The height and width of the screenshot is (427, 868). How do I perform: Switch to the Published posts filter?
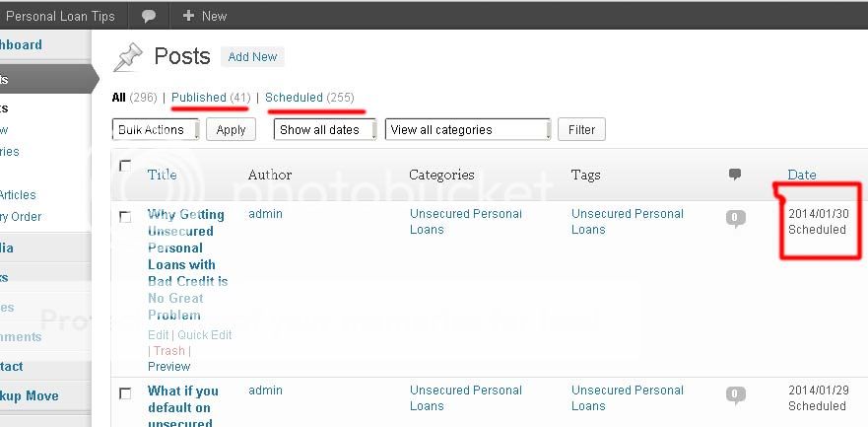click(x=199, y=98)
